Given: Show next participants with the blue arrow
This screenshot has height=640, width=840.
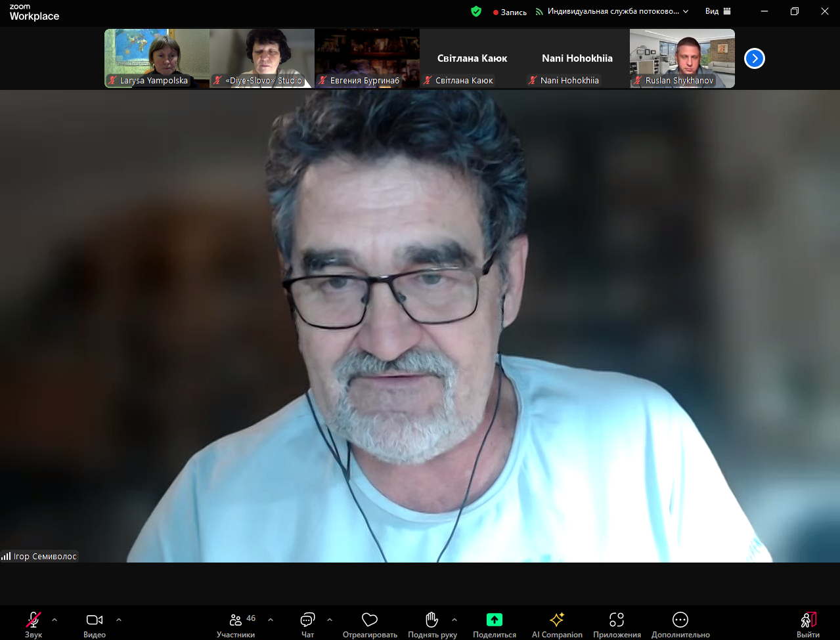Looking at the screenshot, I should 755,58.
